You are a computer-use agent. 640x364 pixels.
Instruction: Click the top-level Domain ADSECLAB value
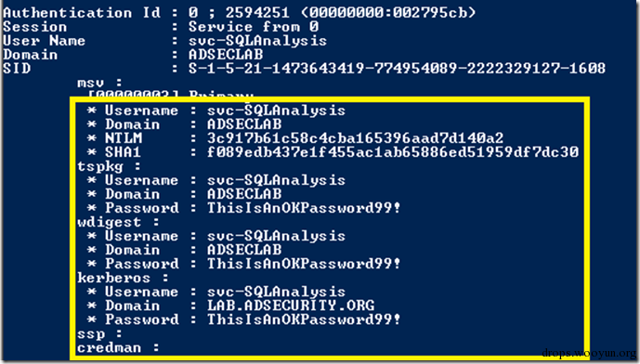(x=226, y=54)
